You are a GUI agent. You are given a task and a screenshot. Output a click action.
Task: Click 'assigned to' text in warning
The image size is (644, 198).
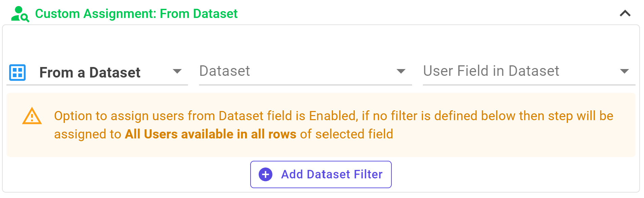click(x=88, y=134)
